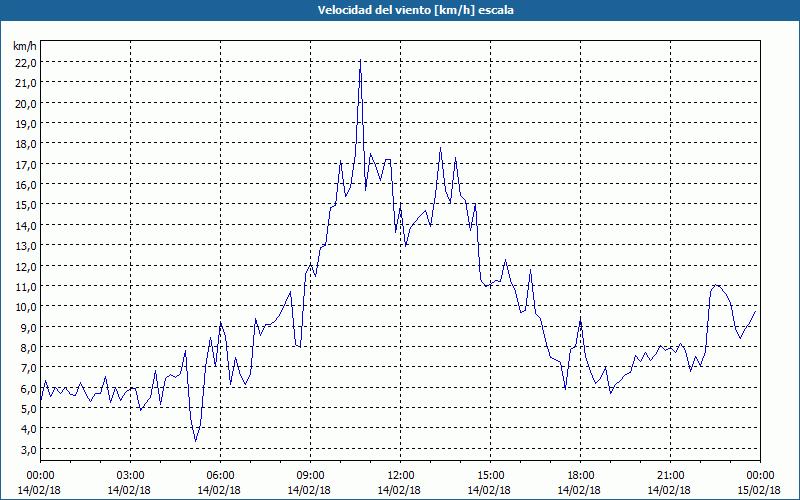This screenshot has height=500, width=800.
Task: Click the wind speed peak near 22 km/h
Action: click(360, 61)
